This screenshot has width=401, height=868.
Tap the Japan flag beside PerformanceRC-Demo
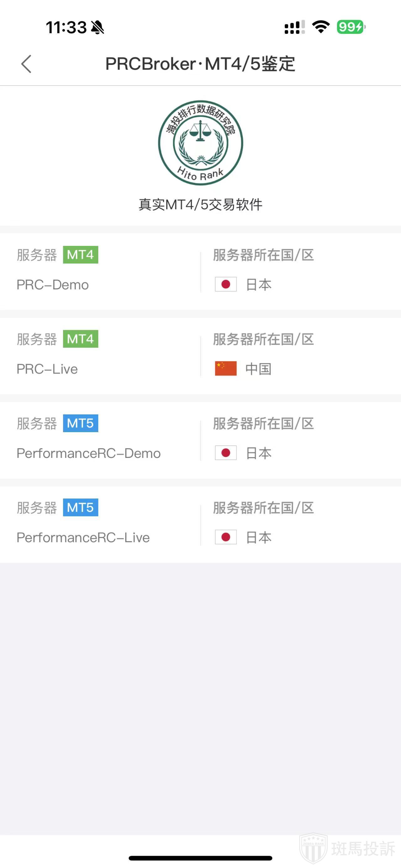(226, 453)
